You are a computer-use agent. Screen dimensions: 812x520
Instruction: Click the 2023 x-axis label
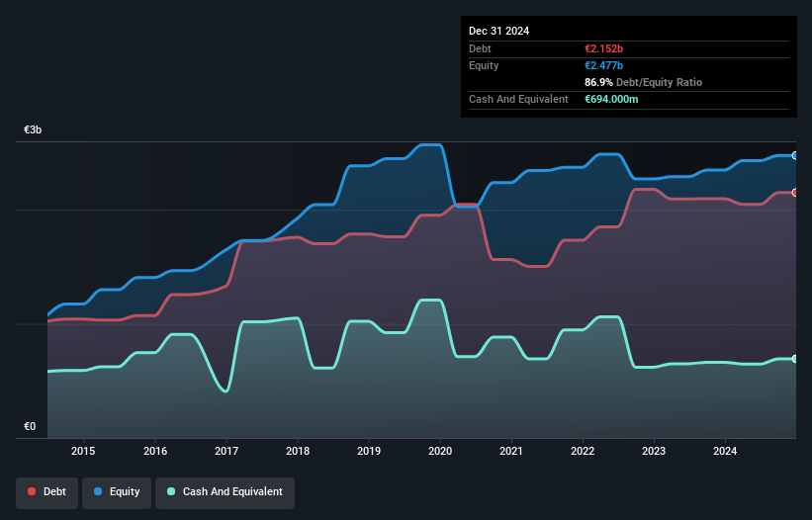tap(654, 451)
